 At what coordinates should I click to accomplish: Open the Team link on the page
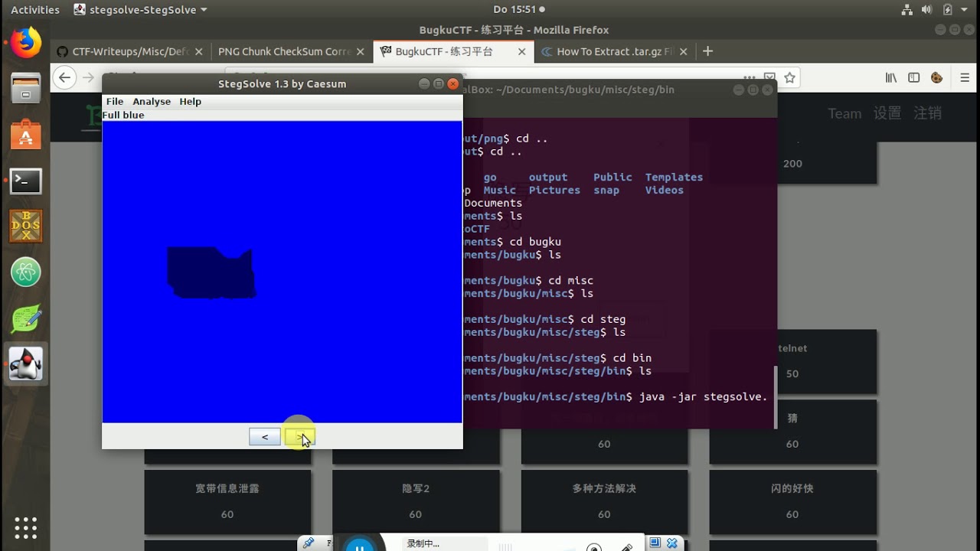click(x=844, y=113)
